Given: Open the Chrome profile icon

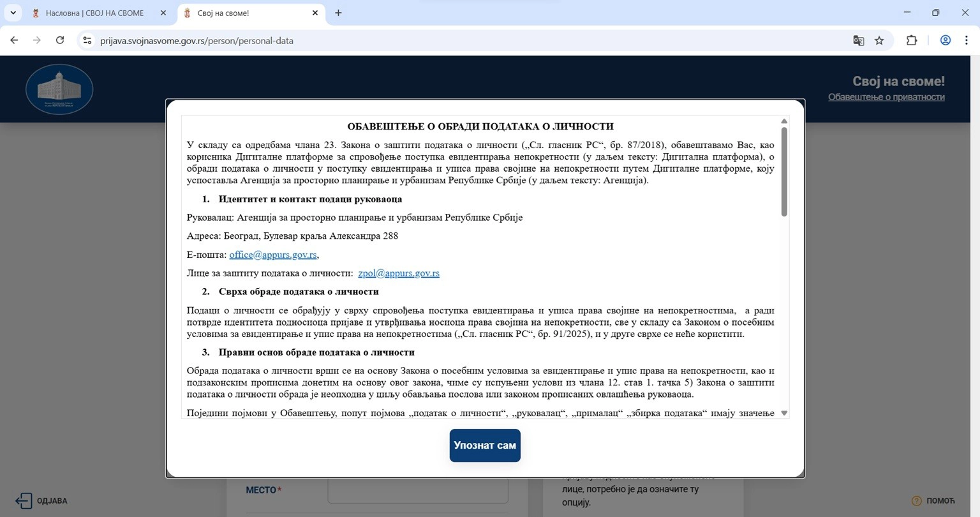Looking at the screenshot, I should pyautogui.click(x=946, y=40).
